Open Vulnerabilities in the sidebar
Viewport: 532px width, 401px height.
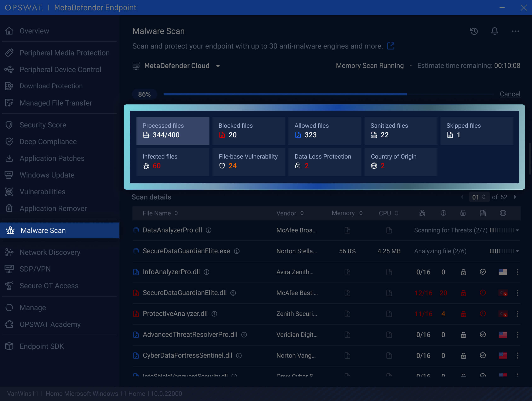(x=42, y=192)
